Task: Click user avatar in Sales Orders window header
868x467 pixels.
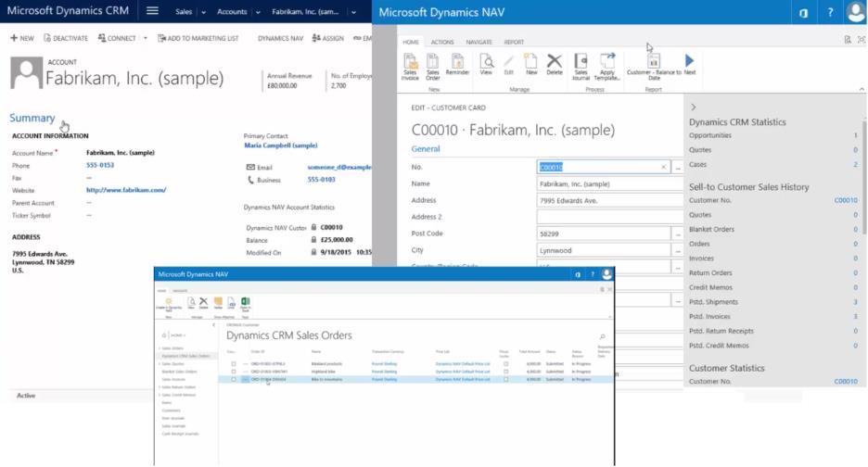Action: tap(606, 274)
